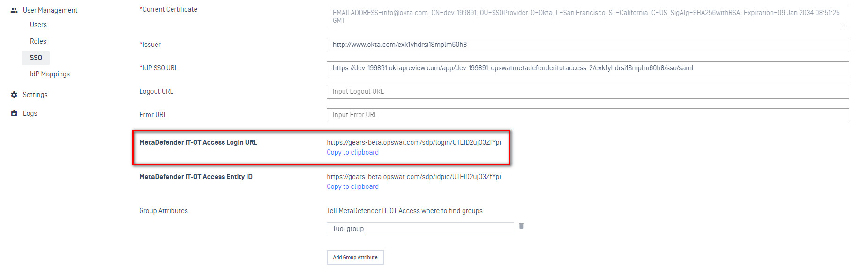The height and width of the screenshot is (268, 868).
Task: Click the Add Group Attribute button
Action: pos(355,257)
